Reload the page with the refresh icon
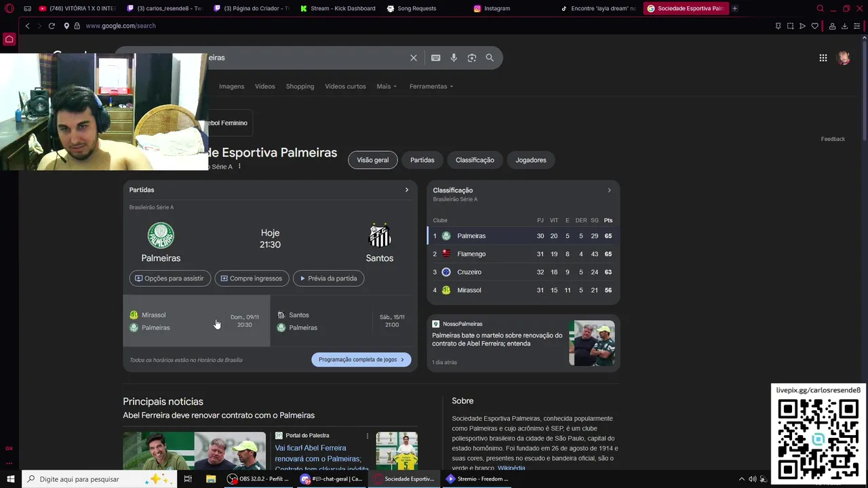868x488 pixels. click(x=52, y=26)
